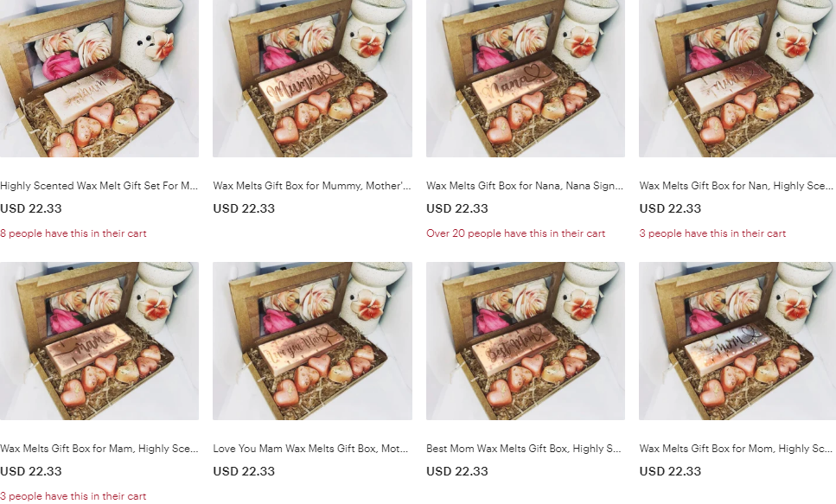Click the Wax Melts Gift Box for Nan title
836x504 pixels.
737,186
